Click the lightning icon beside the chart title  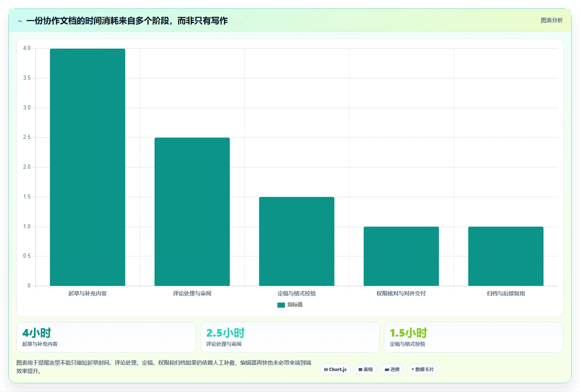(x=20, y=21)
